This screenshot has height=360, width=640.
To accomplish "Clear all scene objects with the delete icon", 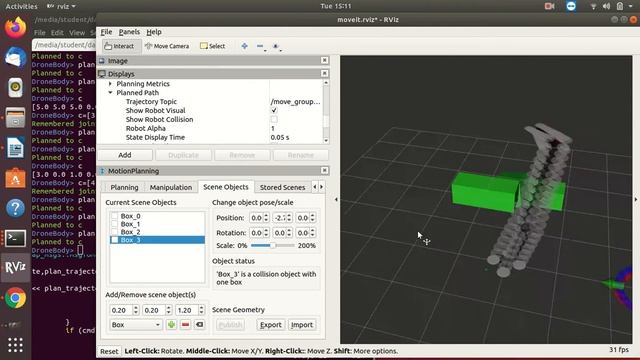I will tap(199, 324).
